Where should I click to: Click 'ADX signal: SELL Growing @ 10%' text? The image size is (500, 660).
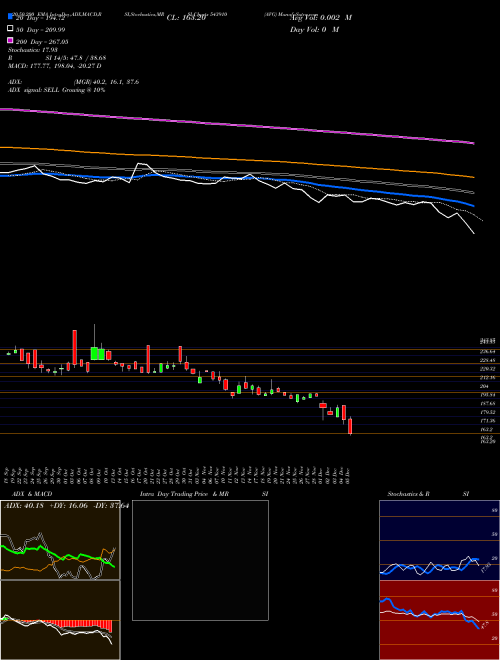[56, 90]
